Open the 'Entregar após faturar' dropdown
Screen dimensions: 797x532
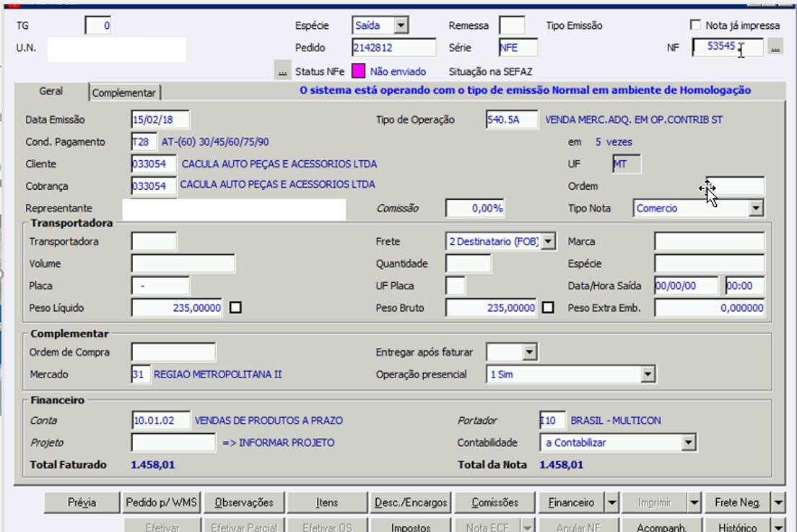529,352
